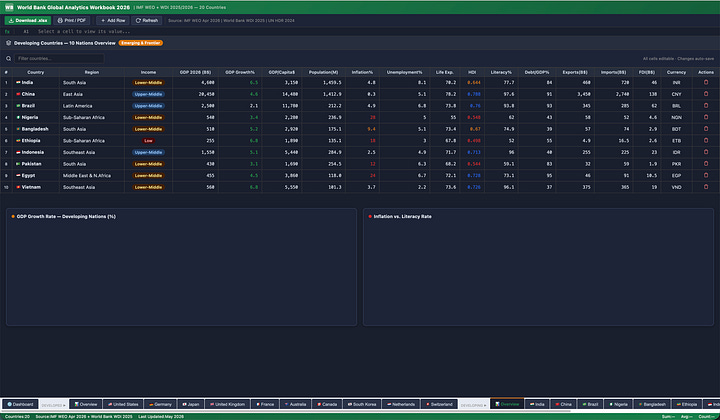Click the WB logo icon in the header
Screen dimensions: 720x420
coord(9,7)
